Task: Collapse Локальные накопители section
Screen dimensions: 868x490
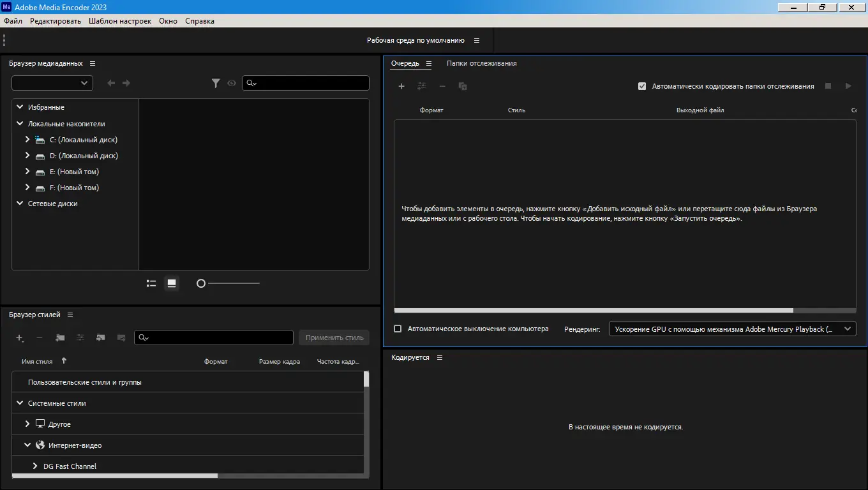Action: click(20, 124)
